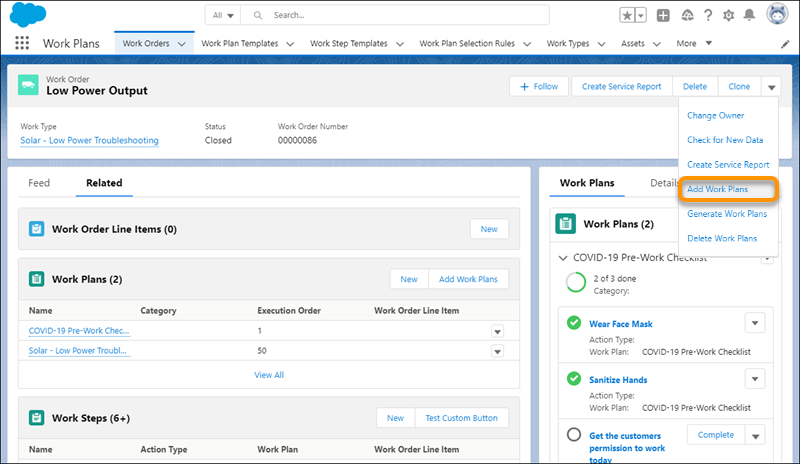
Task: Select Check for New Data menu item
Action: 725,140
